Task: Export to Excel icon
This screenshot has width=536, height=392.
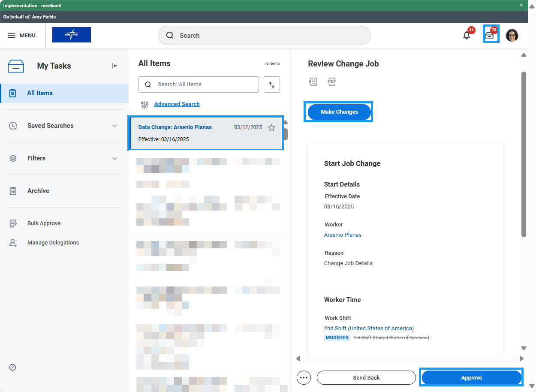Action: (x=313, y=81)
